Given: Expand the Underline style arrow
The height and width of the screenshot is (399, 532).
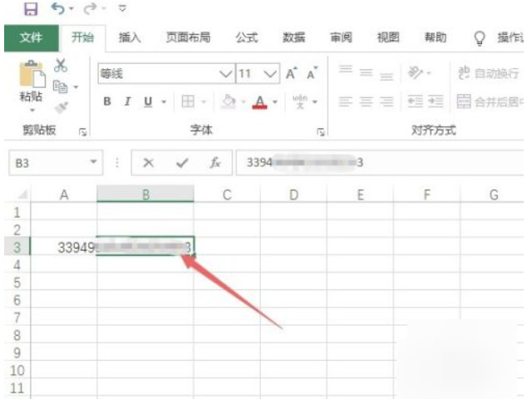Looking at the screenshot, I should click(164, 101).
